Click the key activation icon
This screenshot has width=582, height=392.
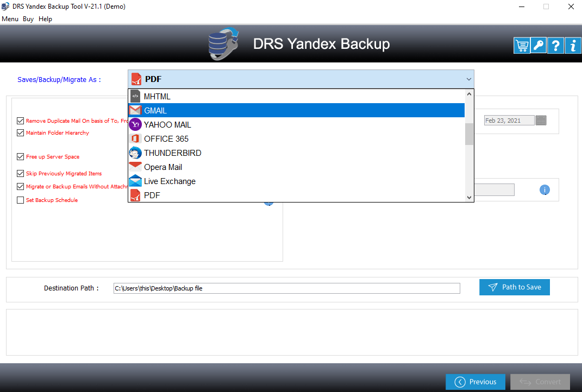(538, 46)
